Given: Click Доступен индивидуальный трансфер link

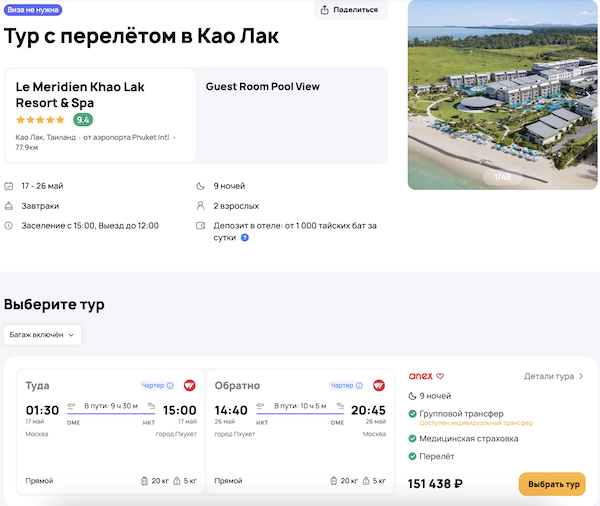Looking at the screenshot, I should (x=476, y=423).
